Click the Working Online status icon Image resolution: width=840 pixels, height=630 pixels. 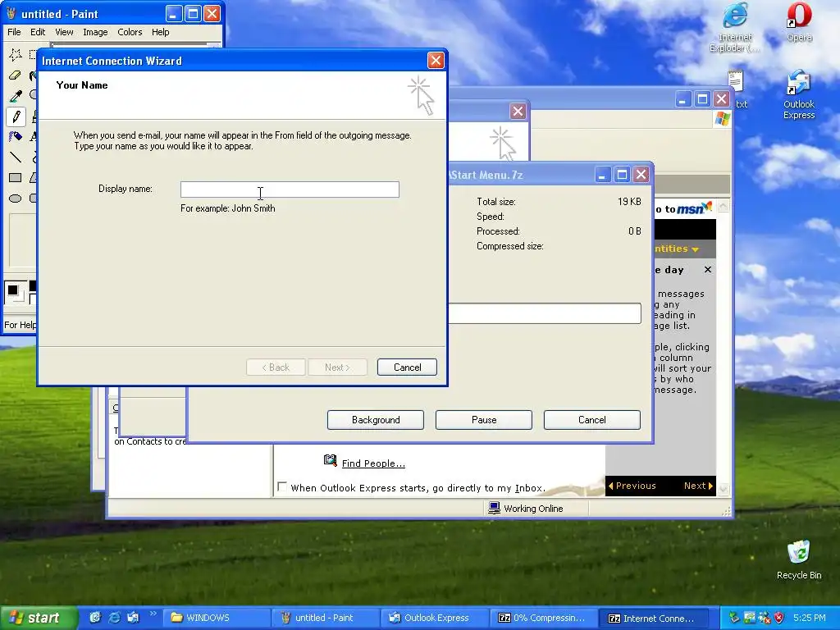coord(494,508)
